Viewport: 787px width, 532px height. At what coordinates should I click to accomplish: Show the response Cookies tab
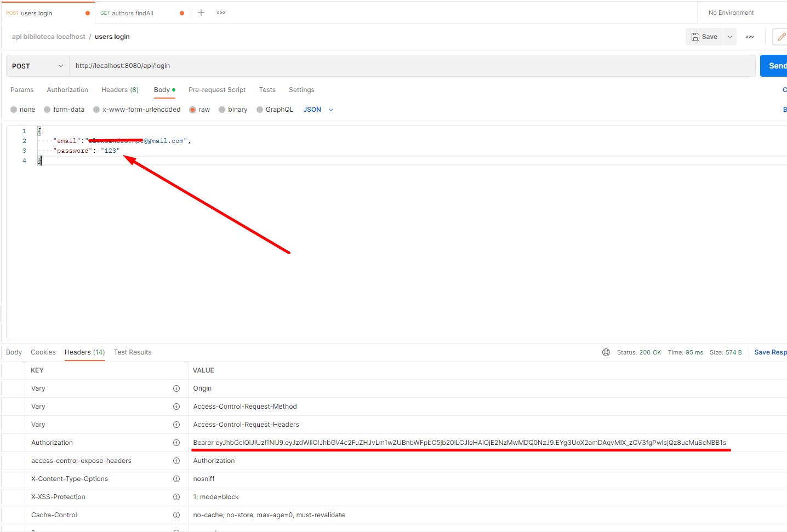43,352
